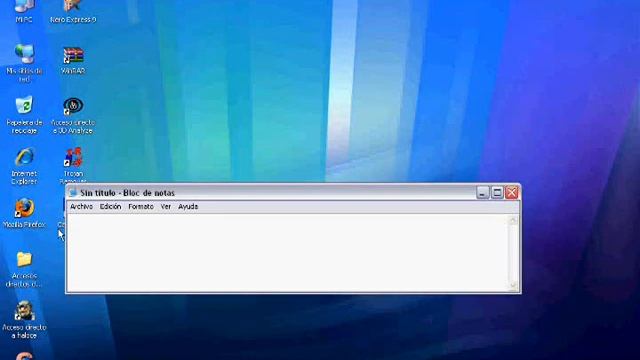Click the scrollbar up arrow in Notepad

[513, 220]
